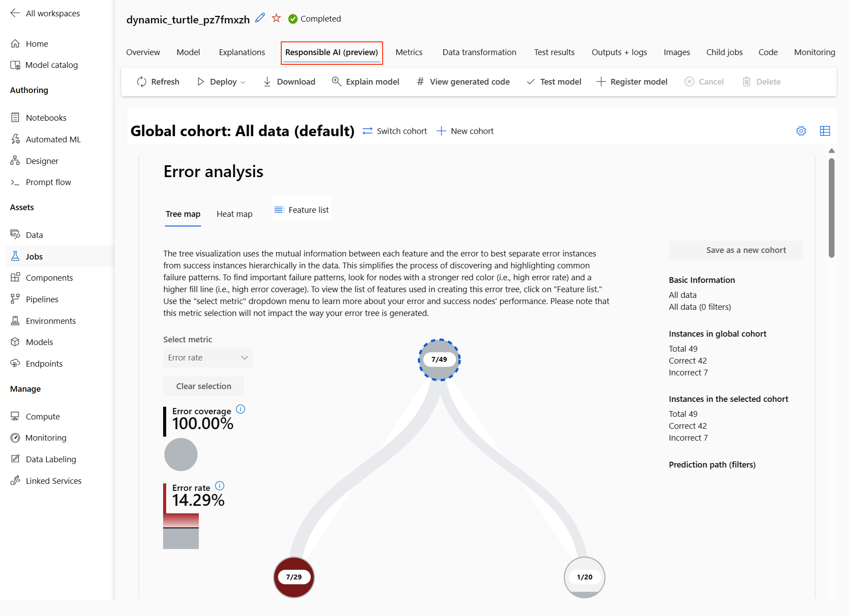
Task: Toggle the grid layout icon top-right
Action: coord(825,130)
